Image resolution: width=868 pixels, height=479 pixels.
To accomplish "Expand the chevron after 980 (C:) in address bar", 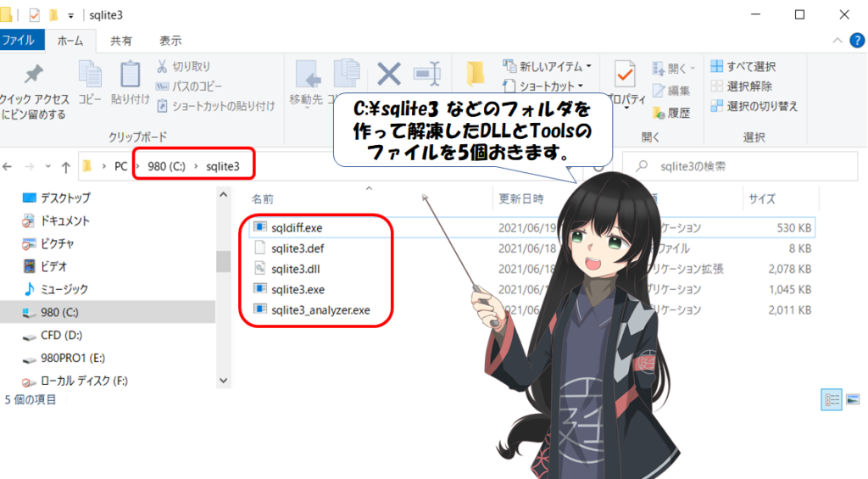I will click(196, 166).
